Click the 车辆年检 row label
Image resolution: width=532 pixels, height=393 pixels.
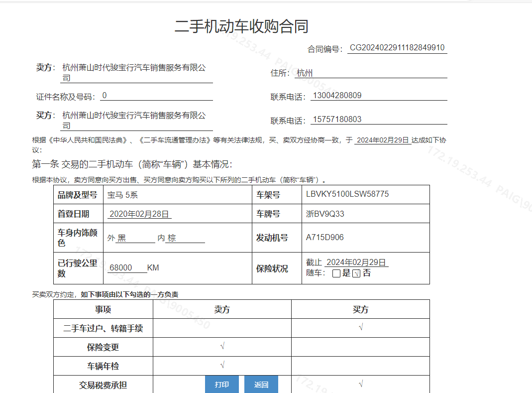coord(103,366)
